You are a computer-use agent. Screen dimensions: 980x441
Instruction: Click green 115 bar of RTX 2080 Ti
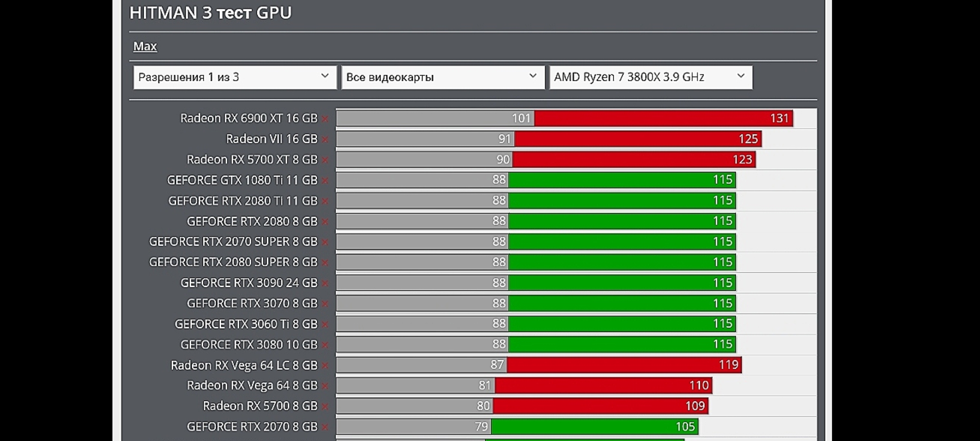click(x=621, y=200)
